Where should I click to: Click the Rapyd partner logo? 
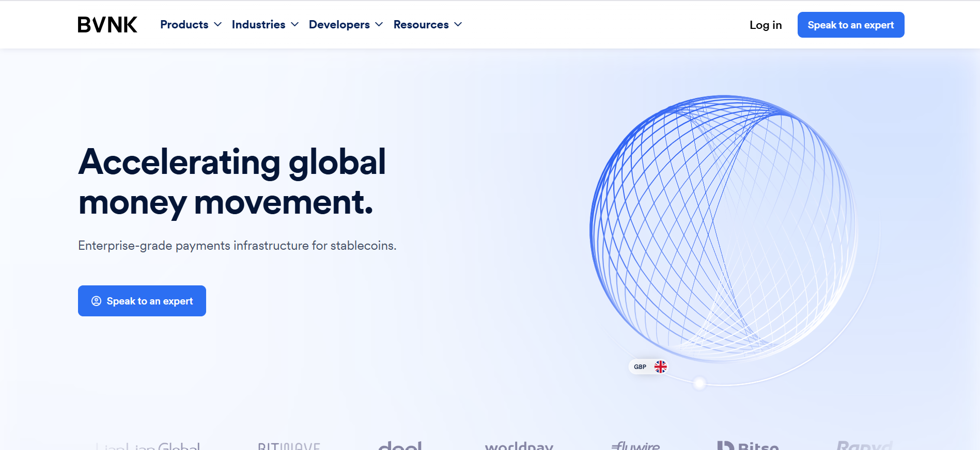coord(864,445)
